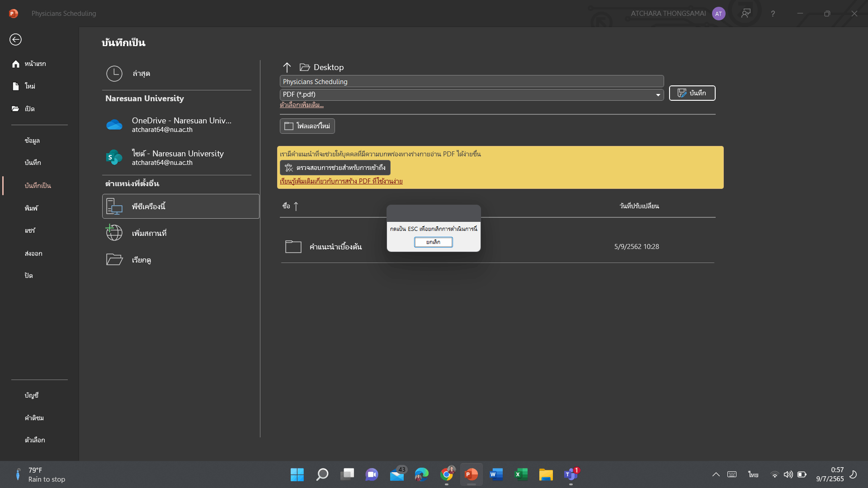This screenshot has width=868, height=488.
Task: Click the add a place globe icon
Action: pos(114,233)
